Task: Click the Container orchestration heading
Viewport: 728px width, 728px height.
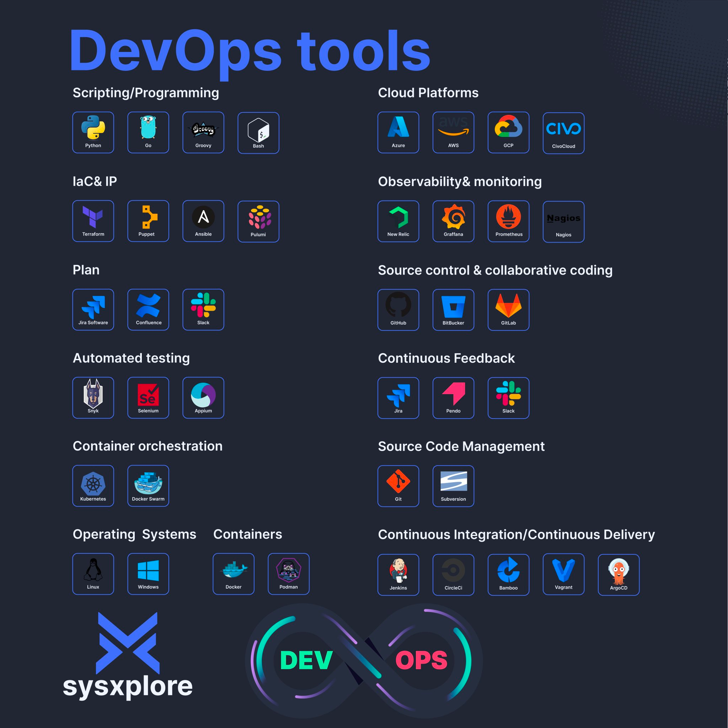Action: coord(147,446)
